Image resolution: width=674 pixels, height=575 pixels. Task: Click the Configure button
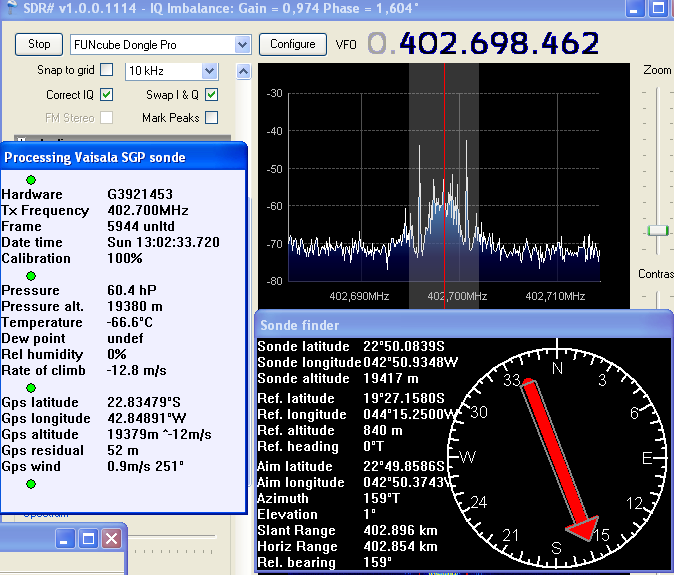click(x=293, y=44)
